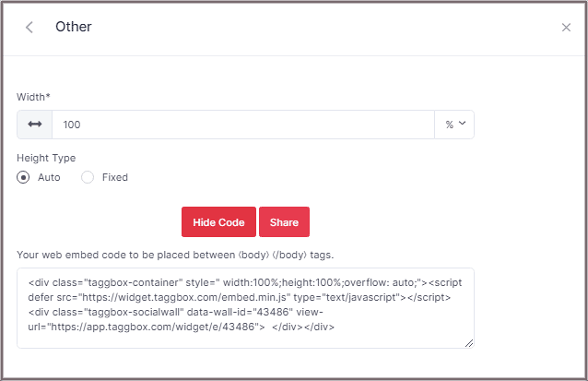Click the "Auto" option label text
The image size is (588, 381).
49,177
